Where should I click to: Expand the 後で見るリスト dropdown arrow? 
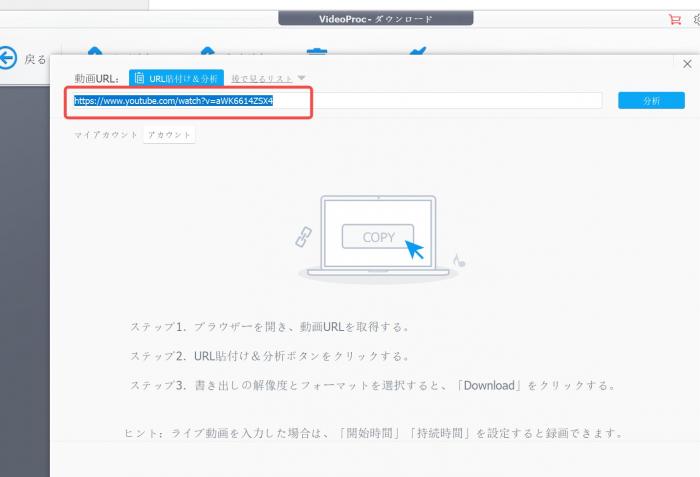pos(301,78)
